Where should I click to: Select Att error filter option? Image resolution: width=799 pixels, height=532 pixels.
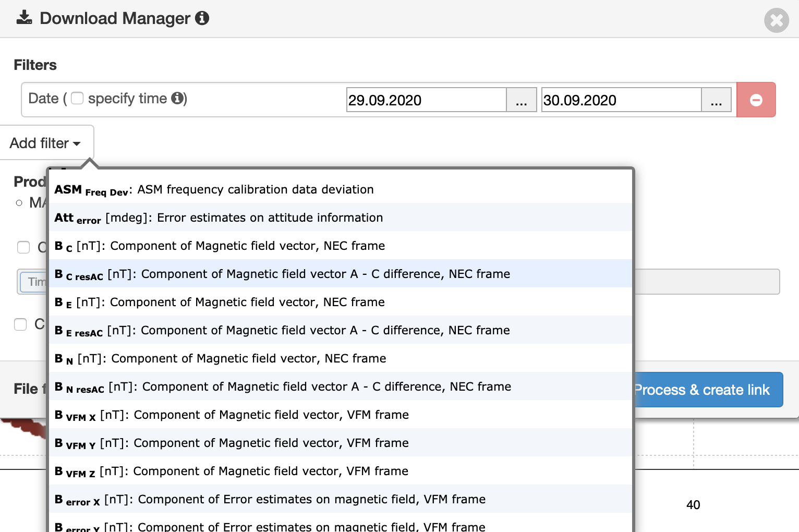341,217
